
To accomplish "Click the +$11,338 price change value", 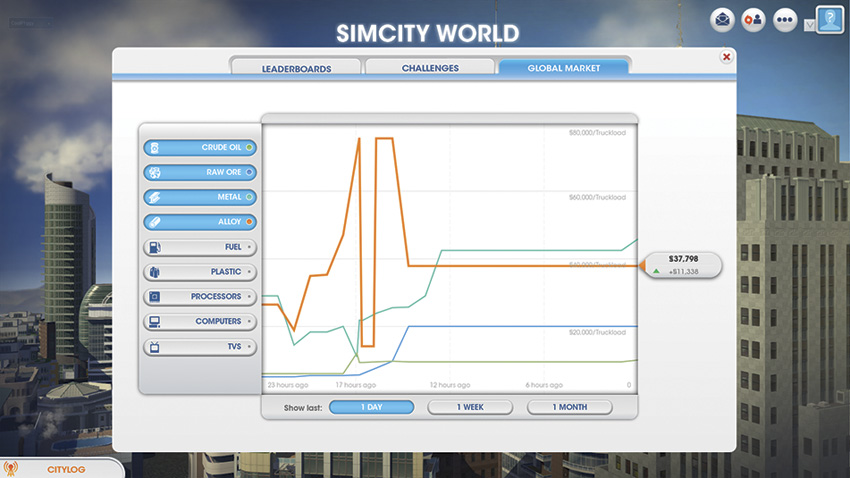I will point(684,272).
